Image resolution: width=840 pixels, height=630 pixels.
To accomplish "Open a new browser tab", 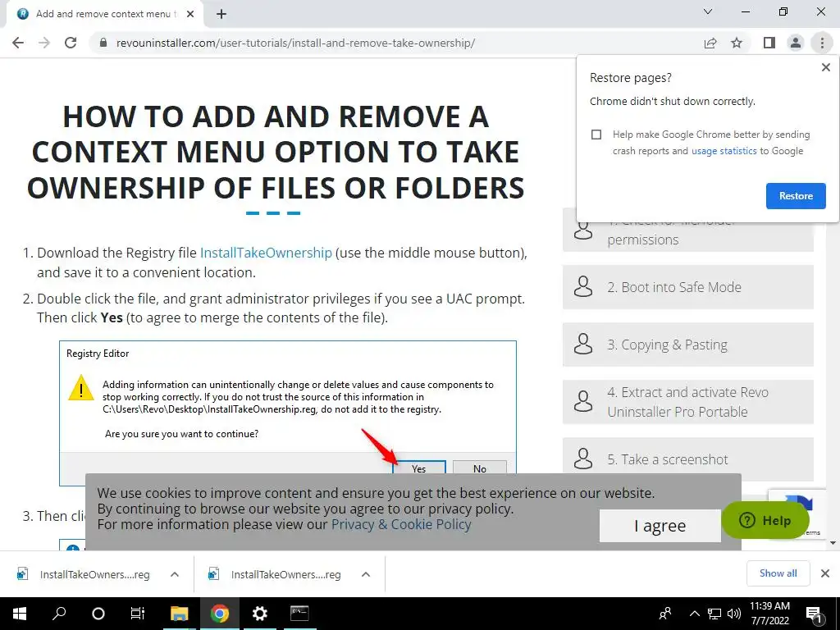I will [221, 15].
